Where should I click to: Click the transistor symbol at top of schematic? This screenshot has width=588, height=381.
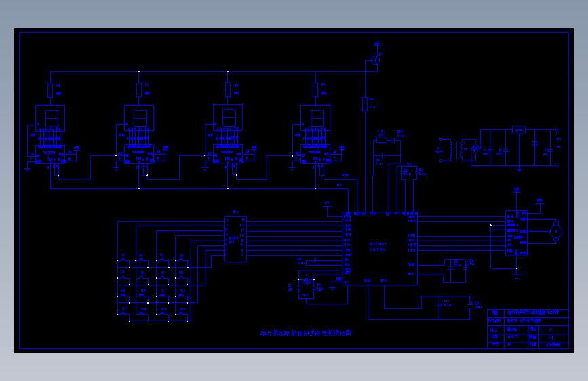(375, 60)
